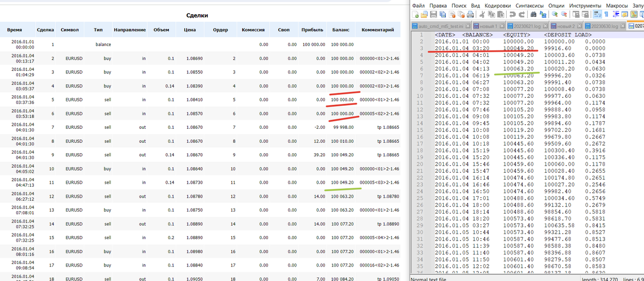Image resolution: width=644 pixels, height=281 pixels.
Task: Close the 20230621.log tab
Action: click(x=545, y=26)
